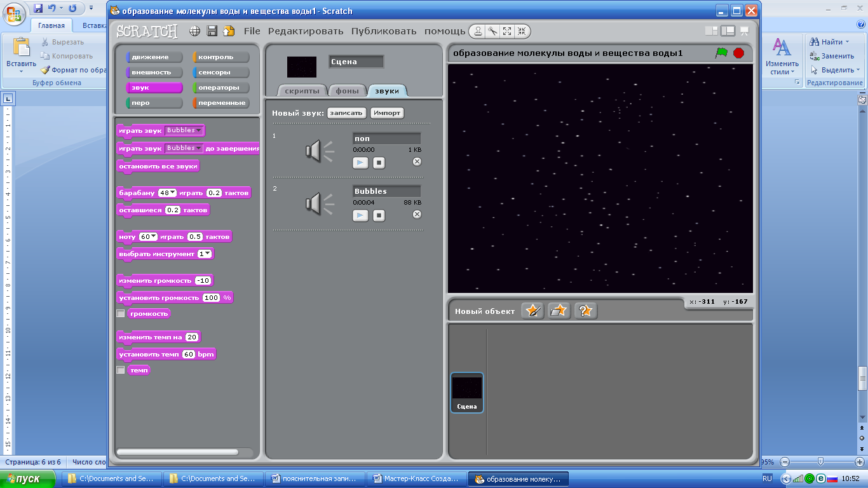This screenshot has width=868, height=488.
Task: Open the Найти dropdown arrow in Word
Action: pyautogui.click(x=848, y=42)
